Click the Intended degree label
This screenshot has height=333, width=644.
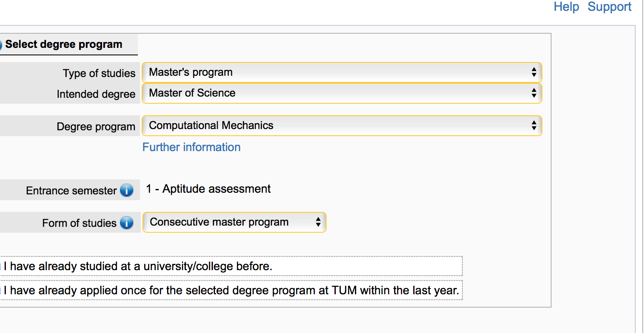96,94
